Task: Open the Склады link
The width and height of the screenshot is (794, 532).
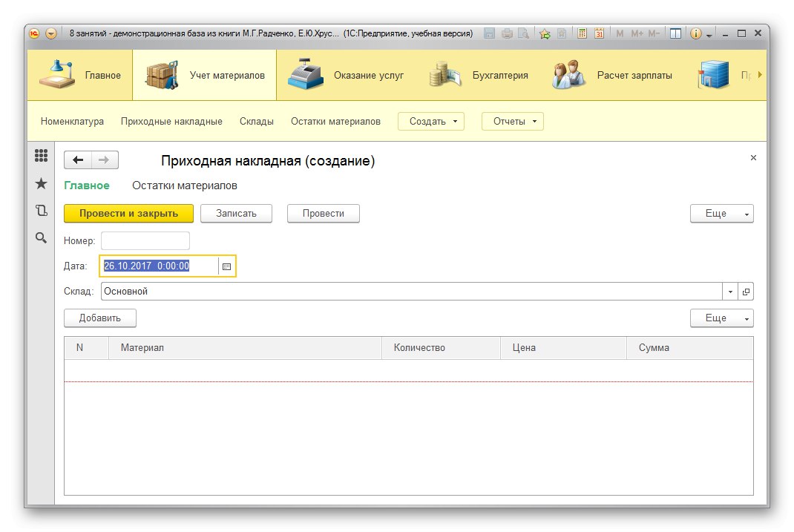Action: [x=256, y=122]
